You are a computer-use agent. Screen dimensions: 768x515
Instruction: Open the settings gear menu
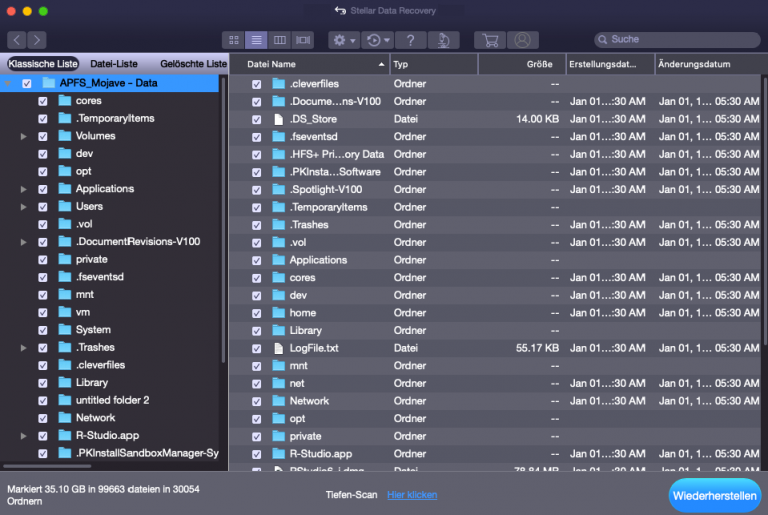[344, 40]
